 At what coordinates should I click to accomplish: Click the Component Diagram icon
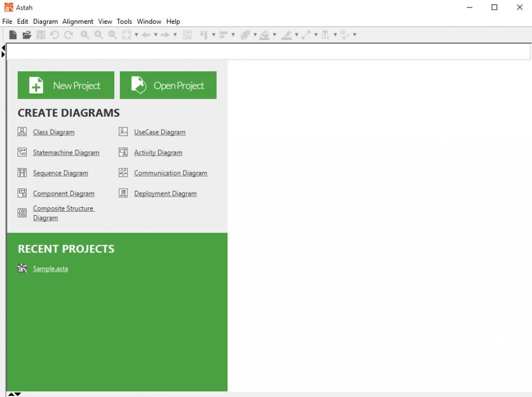pos(22,193)
